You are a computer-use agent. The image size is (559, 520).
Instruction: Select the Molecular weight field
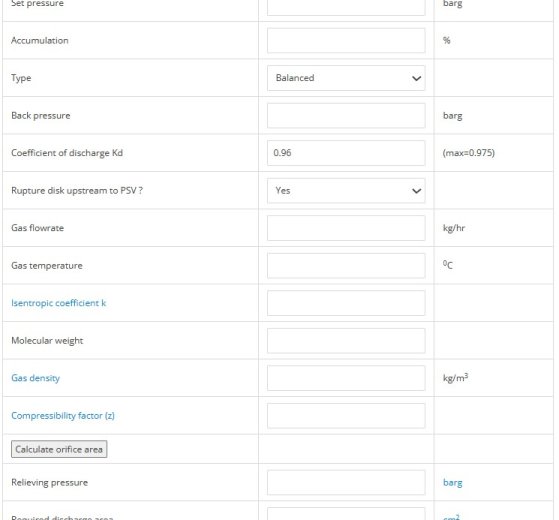pyautogui.click(x=346, y=341)
